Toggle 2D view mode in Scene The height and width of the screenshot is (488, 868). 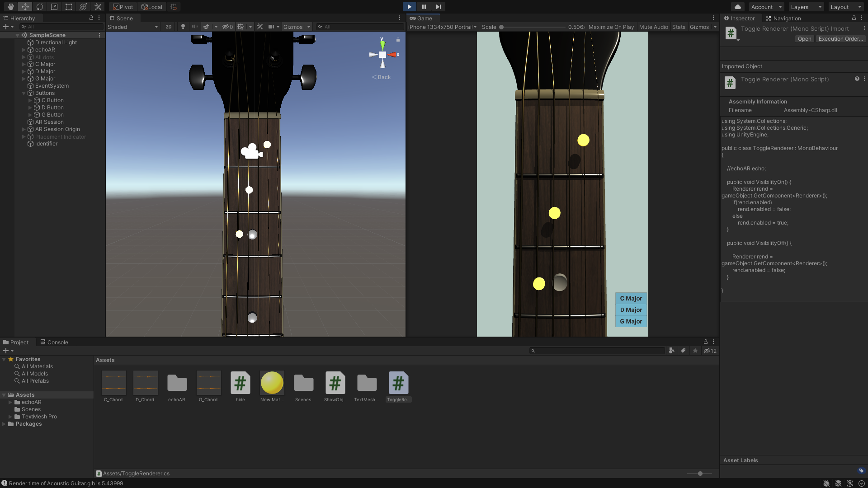click(169, 27)
